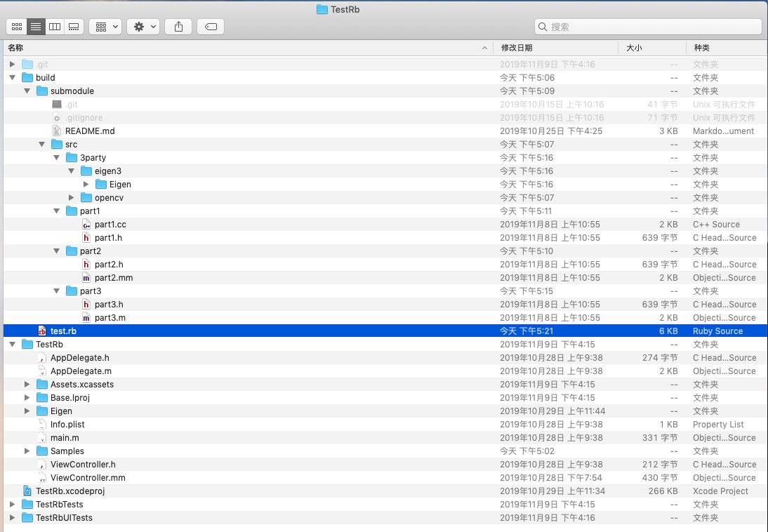Select the part2.mm file icon
Viewport: 768px width, 532px height.
click(x=86, y=278)
